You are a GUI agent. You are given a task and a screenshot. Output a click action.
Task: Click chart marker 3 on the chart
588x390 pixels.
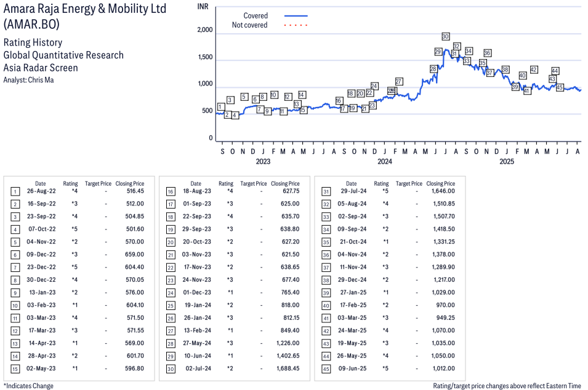[x=230, y=100]
